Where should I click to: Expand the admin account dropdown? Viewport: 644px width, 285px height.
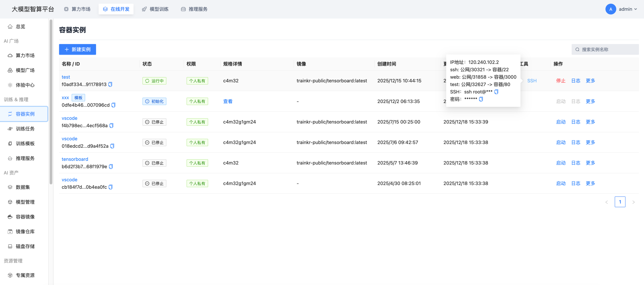tap(635, 9)
